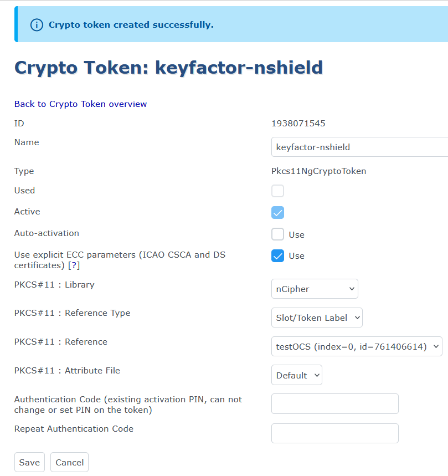Open the Reference Type dropdown showing Slot/Token Label
The image size is (448, 476).
(317, 318)
